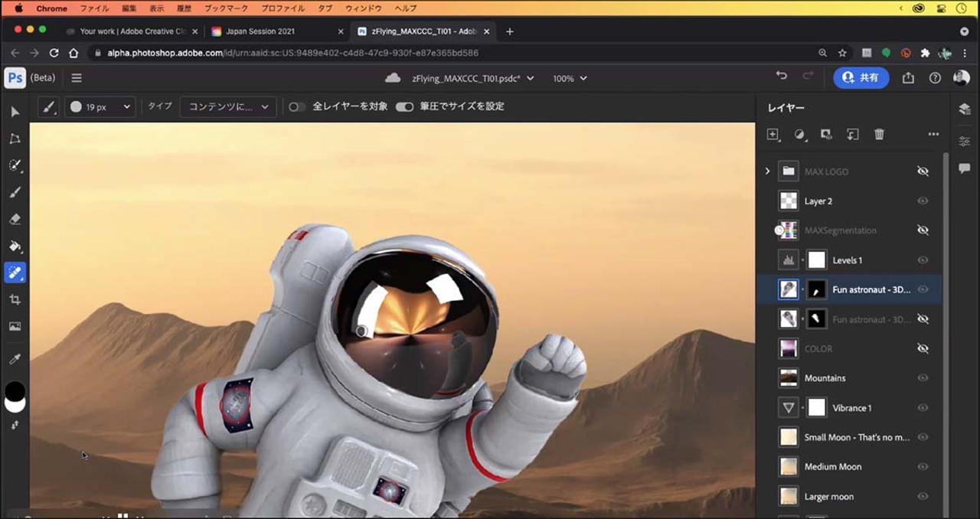Switch to the Japan Session 2021 tab
980x519 pixels.
tap(260, 31)
